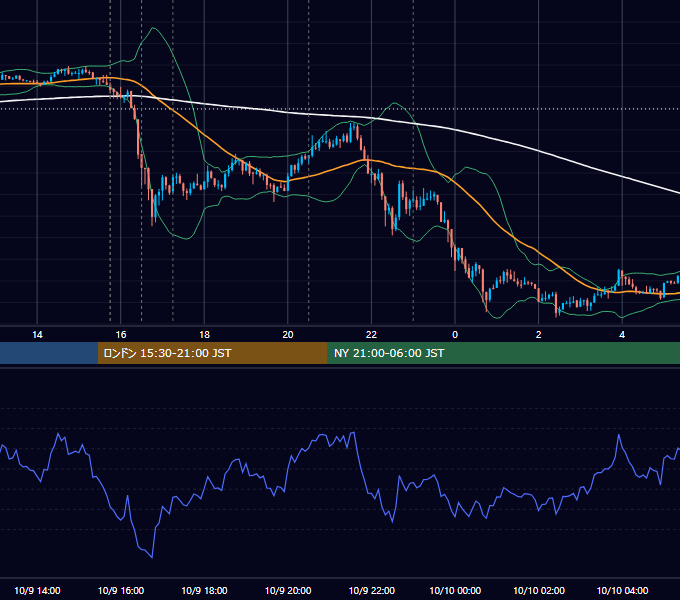Click the 22 hour label on price chart axis

[372, 335]
